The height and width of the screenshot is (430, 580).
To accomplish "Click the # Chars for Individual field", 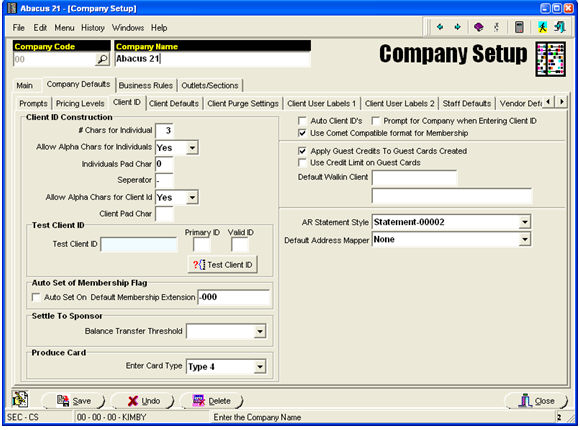I will tap(164, 131).
